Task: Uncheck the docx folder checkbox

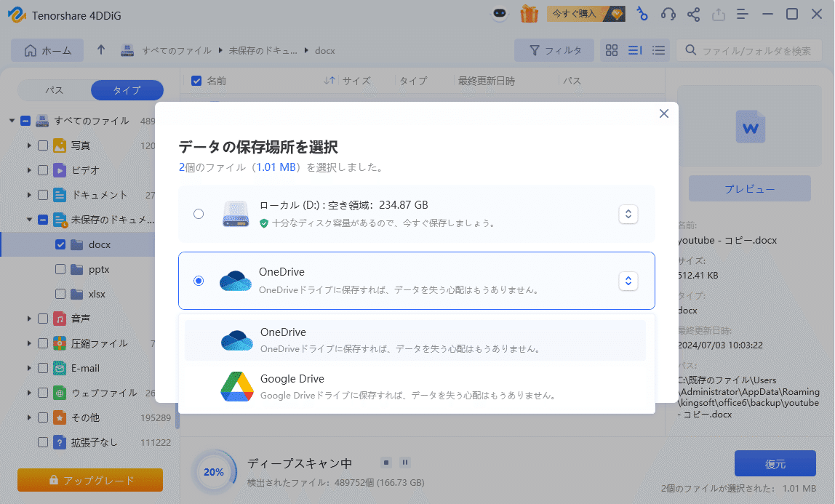Action: point(60,244)
